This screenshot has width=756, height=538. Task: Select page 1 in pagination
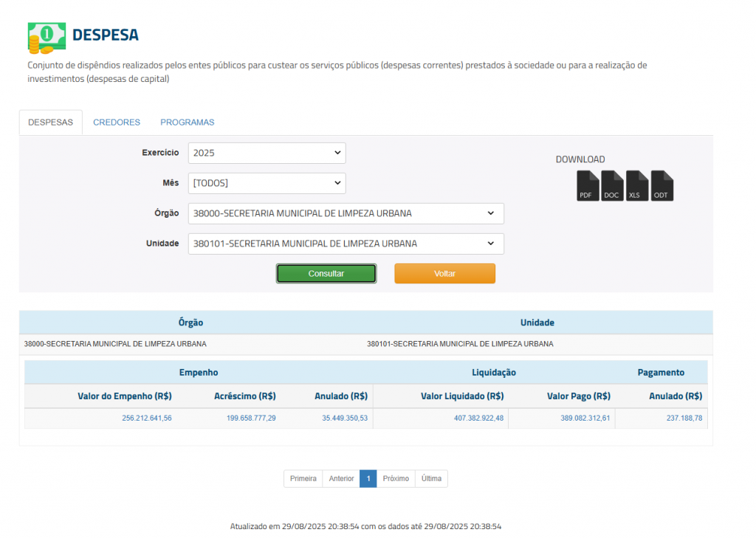368,479
